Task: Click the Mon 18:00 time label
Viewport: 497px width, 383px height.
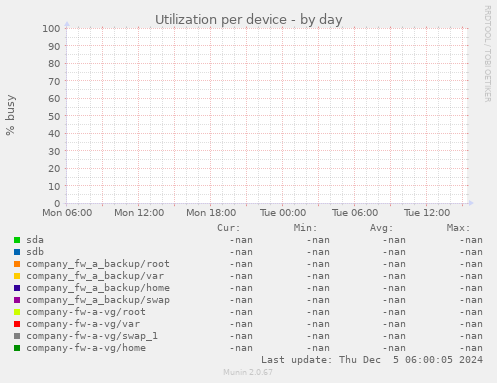Action: [211, 213]
